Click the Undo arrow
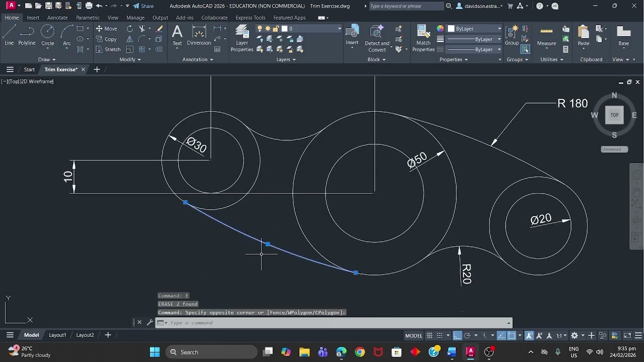The width and height of the screenshot is (644, 362). 99,6
